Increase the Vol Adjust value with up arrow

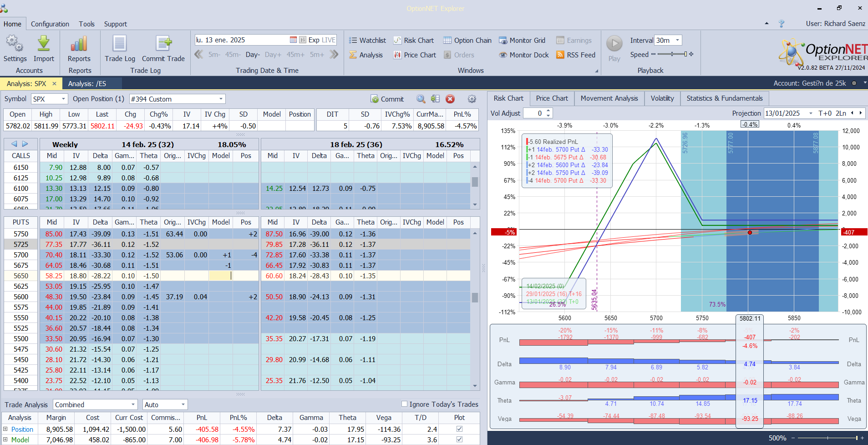click(548, 111)
